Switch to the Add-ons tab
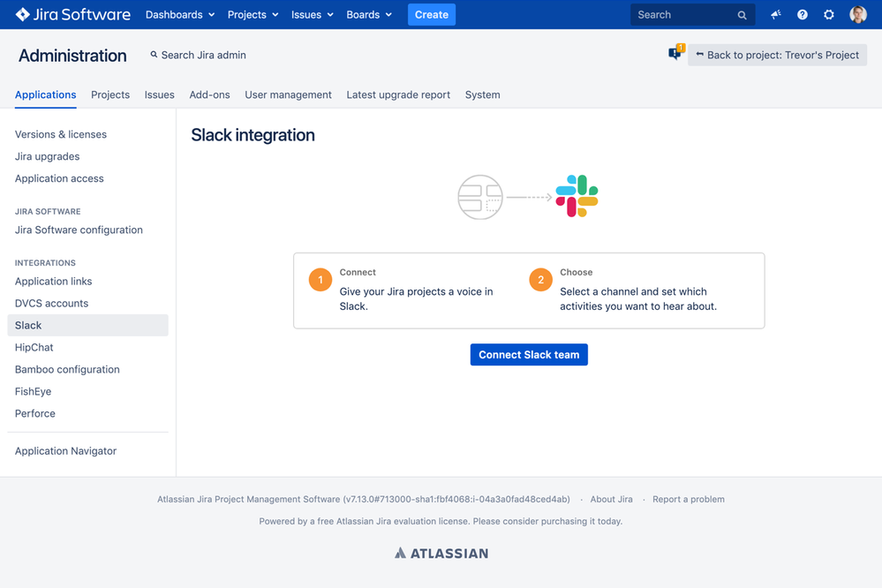882x588 pixels. tap(209, 95)
